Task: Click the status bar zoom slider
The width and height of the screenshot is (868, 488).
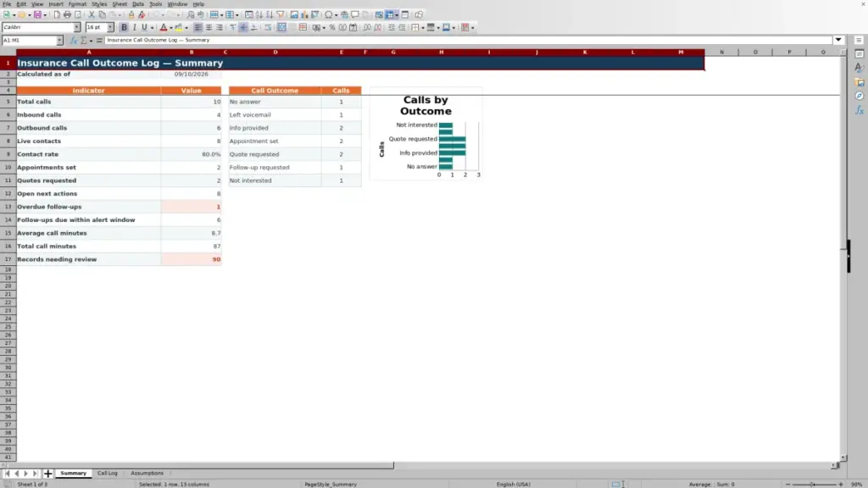Action: coord(814,484)
